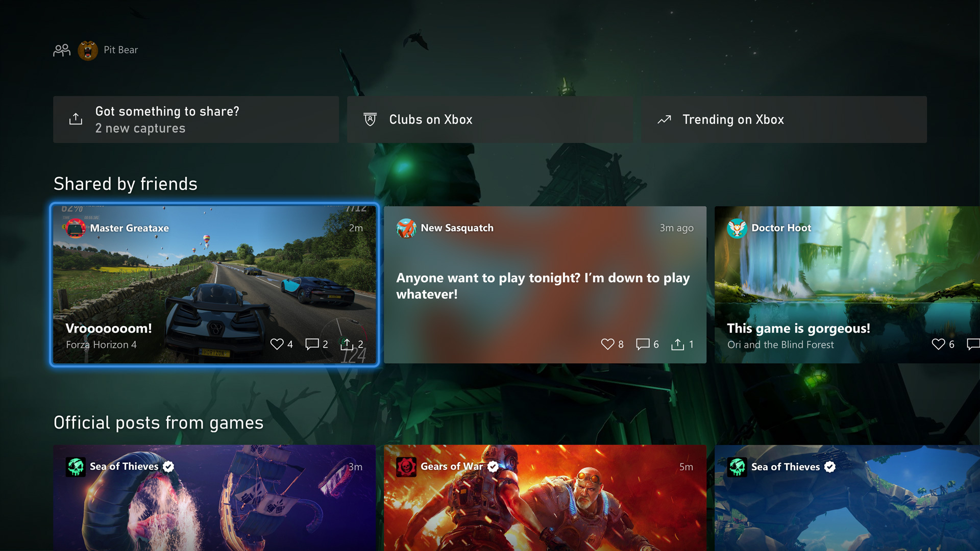Toggle the like on Doctor Hoot's post
Image resolution: width=980 pixels, height=551 pixels.
pyautogui.click(x=939, y=344)
